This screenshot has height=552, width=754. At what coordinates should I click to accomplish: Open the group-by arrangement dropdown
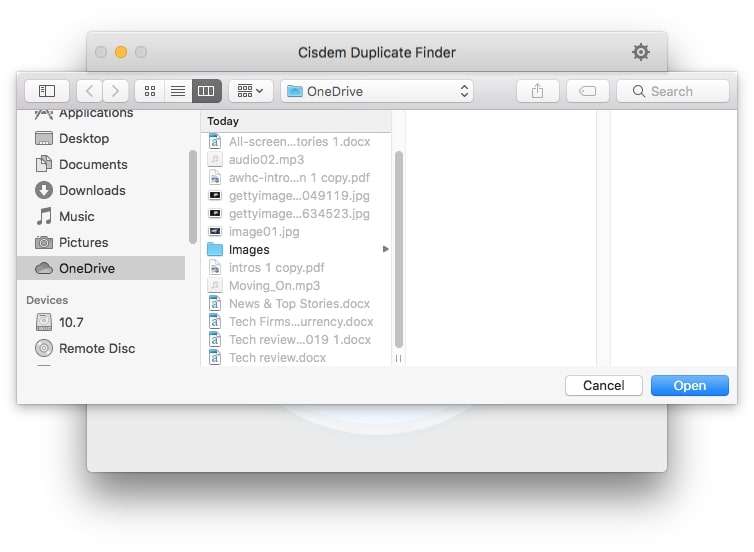[x=250, y=91]
